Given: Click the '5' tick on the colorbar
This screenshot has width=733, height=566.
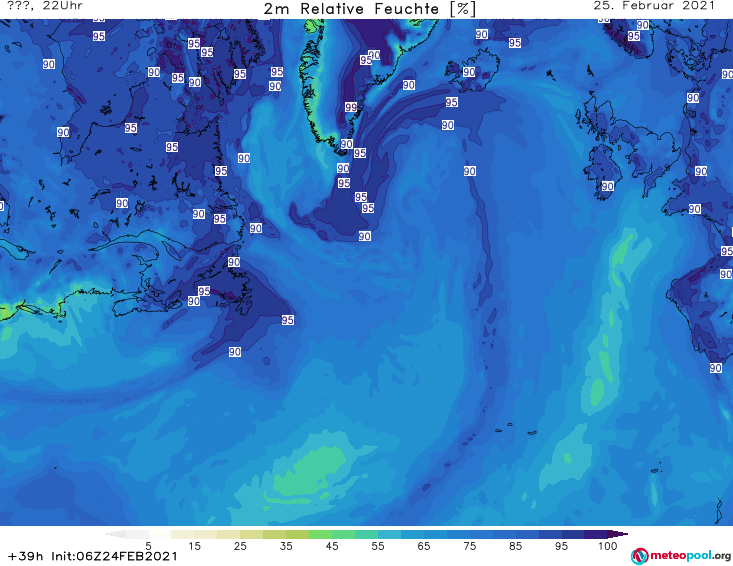Looking at the screenshot, I should [148, 546].
